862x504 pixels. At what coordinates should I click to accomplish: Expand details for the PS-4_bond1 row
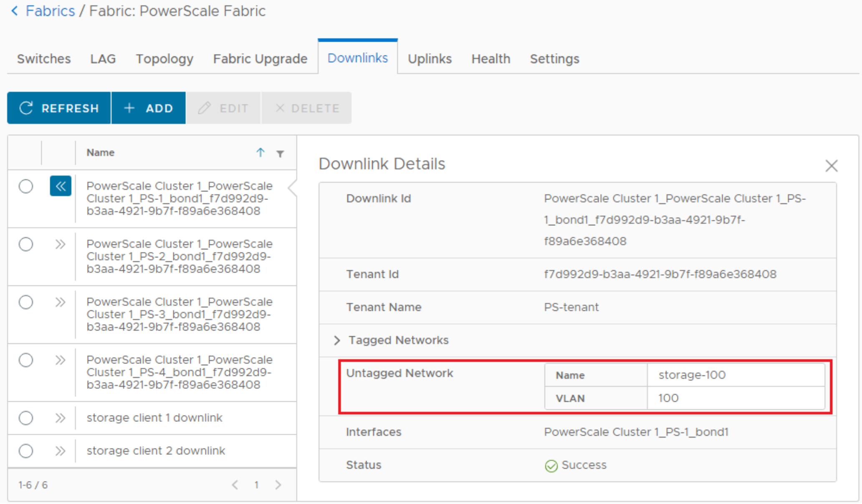point(61,360)
